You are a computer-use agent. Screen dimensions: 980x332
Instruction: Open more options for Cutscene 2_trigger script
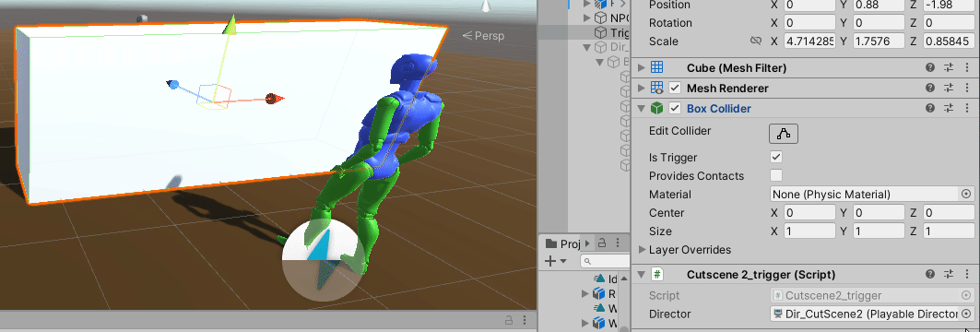pos(967,275)
